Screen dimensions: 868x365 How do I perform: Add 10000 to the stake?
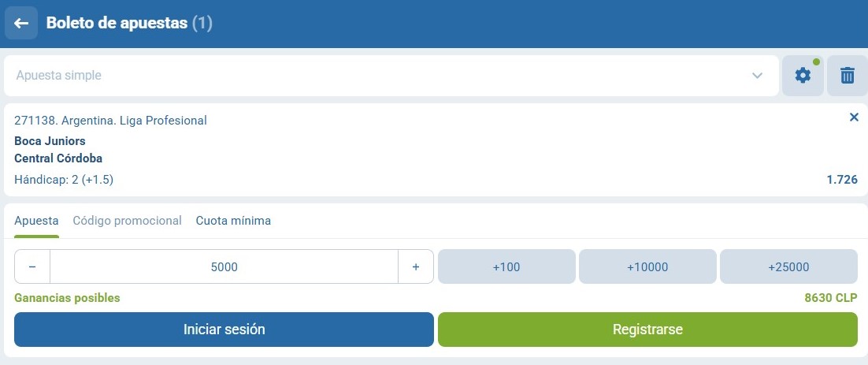[647, 267]
